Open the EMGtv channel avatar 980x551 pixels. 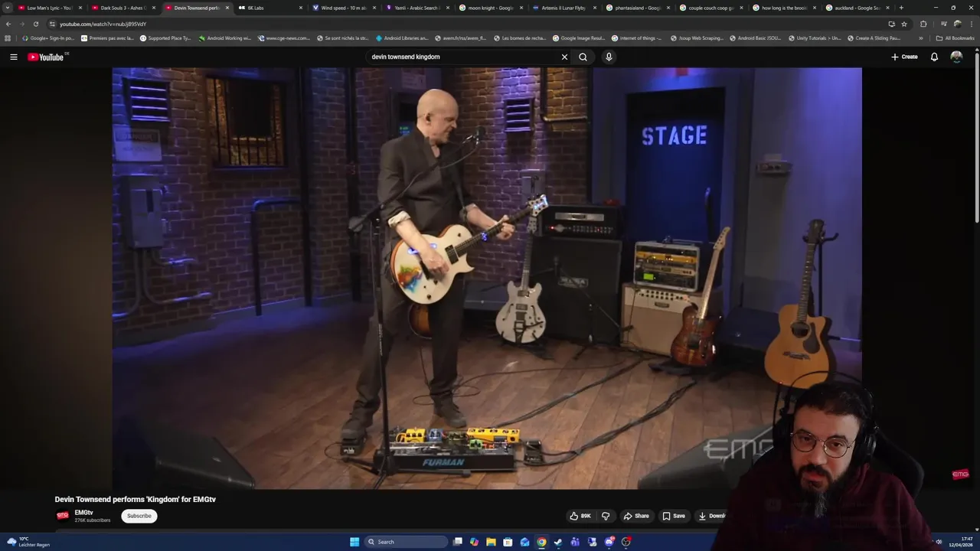(x=63, y=516)
